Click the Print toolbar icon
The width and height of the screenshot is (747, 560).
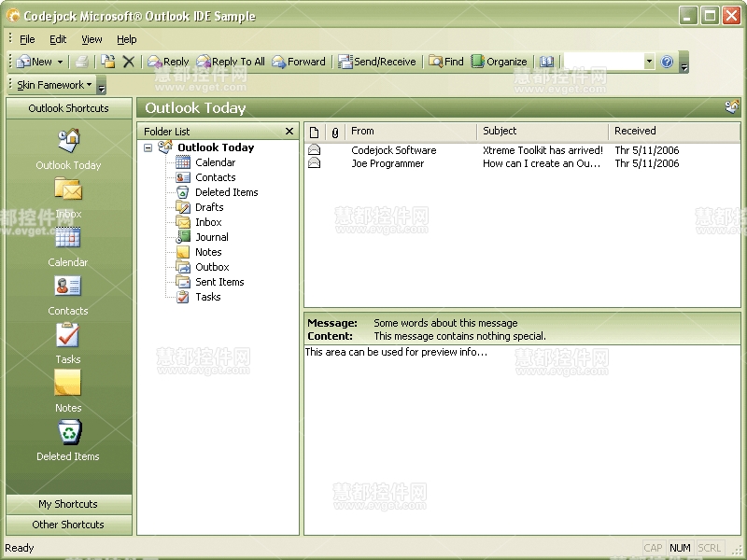tap(82, 62)
